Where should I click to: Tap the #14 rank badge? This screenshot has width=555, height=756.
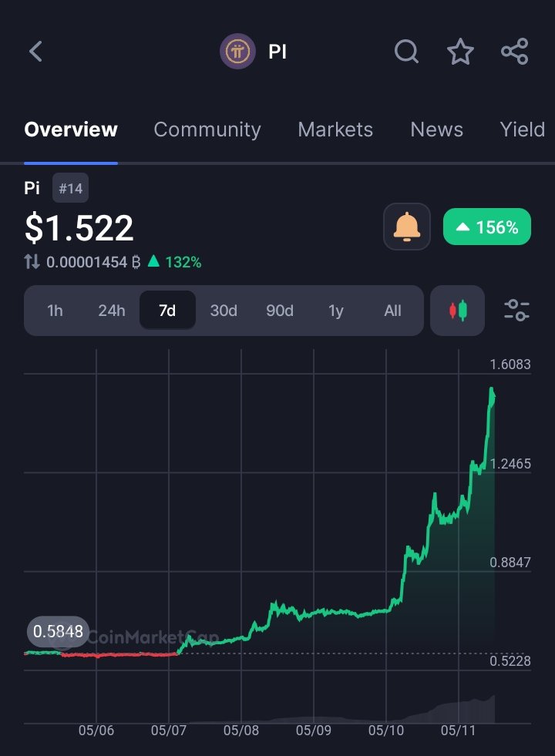(x=70, y=188)
